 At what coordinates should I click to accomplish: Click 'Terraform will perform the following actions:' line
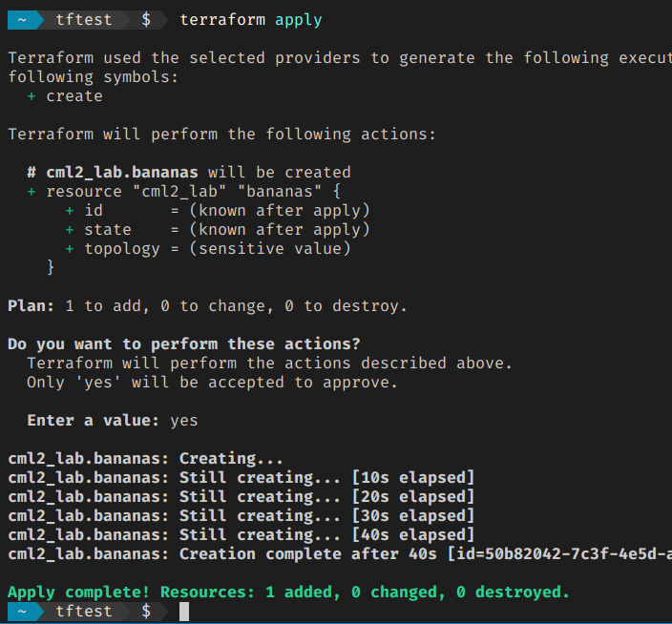(221, 135)
